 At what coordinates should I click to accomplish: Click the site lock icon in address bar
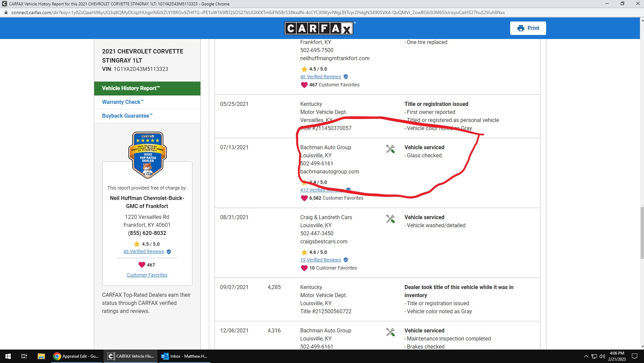coord(6,12)
